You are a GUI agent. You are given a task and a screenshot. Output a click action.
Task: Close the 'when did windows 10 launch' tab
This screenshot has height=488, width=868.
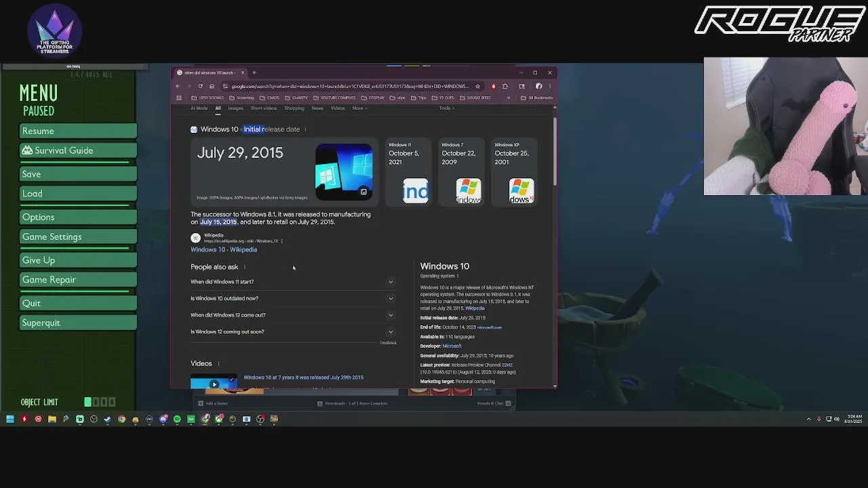[243, 73]
